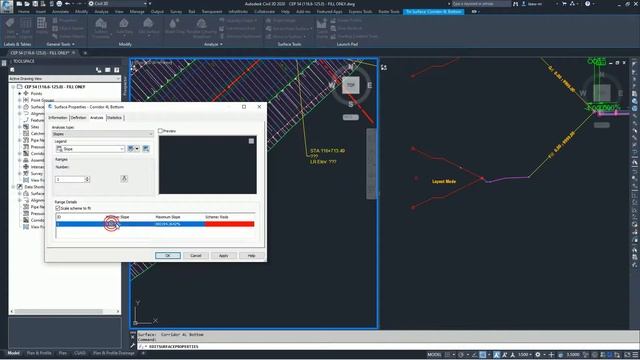Open the Active Drawing View dropdown
This screenshot has width=640, height=360.
tap(64, 78)
